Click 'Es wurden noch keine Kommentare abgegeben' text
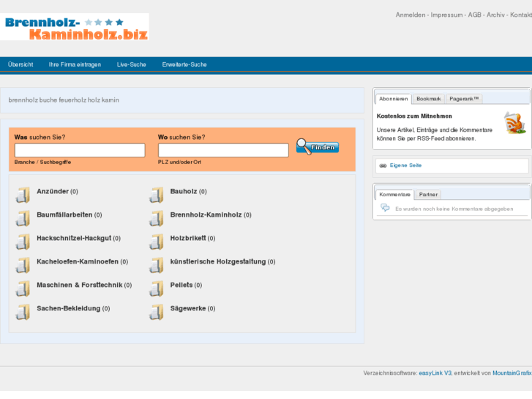This screenshot has height=399, width=532. coord(454,209)
